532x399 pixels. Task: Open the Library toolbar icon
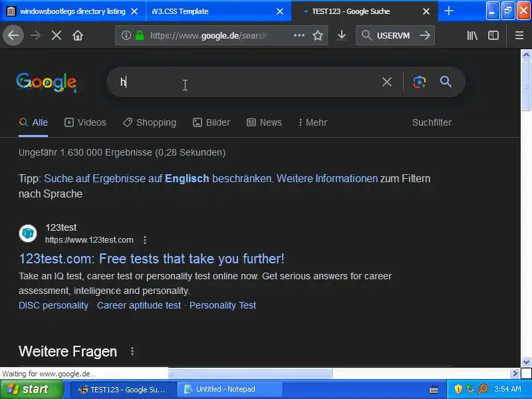[x=472, y=35]
